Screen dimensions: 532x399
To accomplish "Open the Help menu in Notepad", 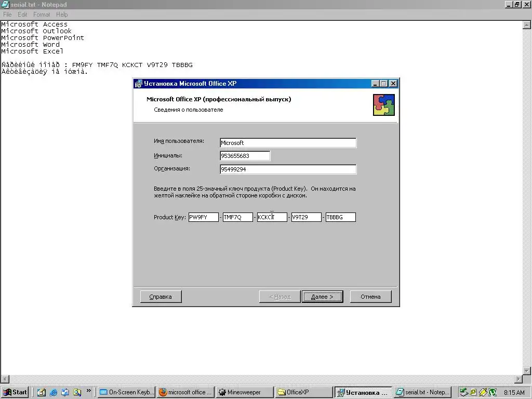I will pos(62,14).
